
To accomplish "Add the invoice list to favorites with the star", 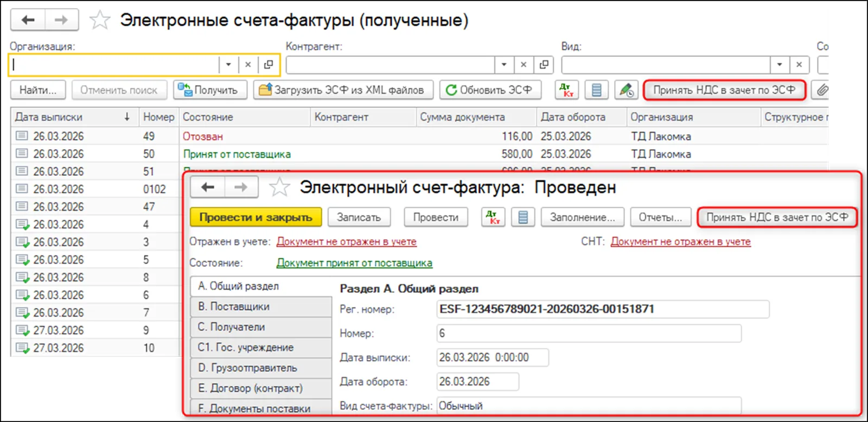I will point(100,21).
